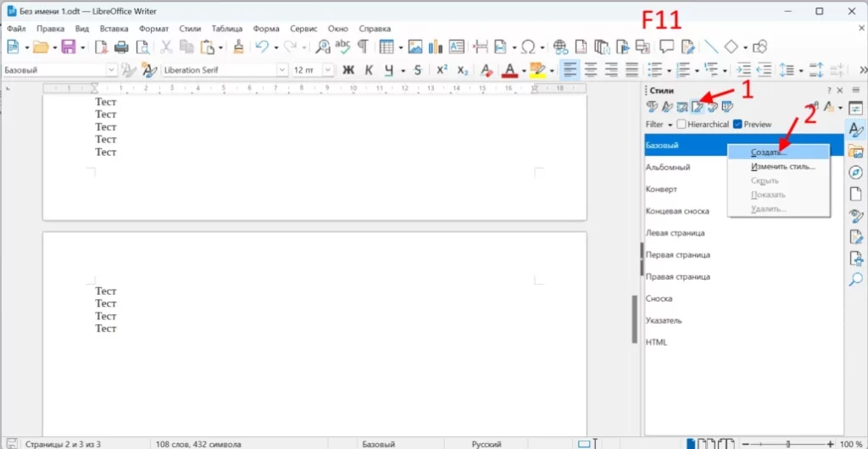Open unordered list dropdown arrow
The height and width of the screenshot is (449, 868).
tap(670, 71)
